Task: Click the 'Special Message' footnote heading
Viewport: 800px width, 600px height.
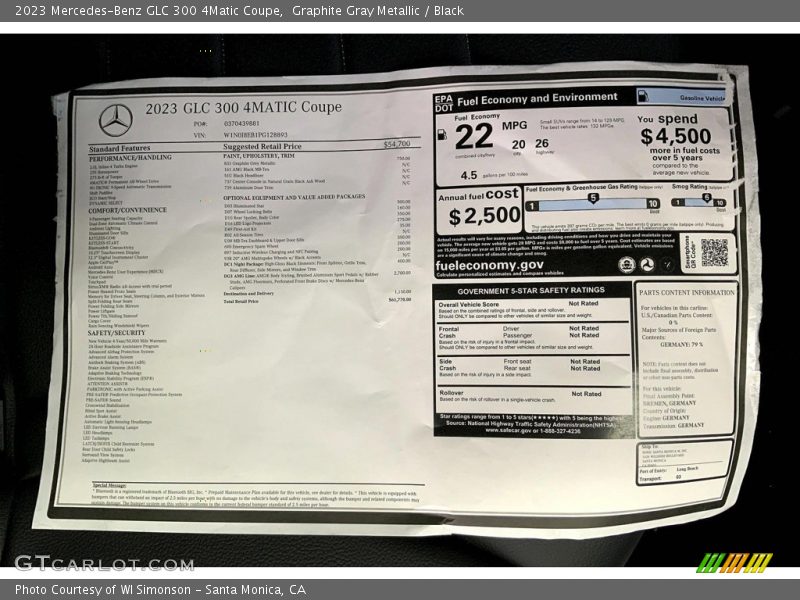Action: click(x=109, y=485)
